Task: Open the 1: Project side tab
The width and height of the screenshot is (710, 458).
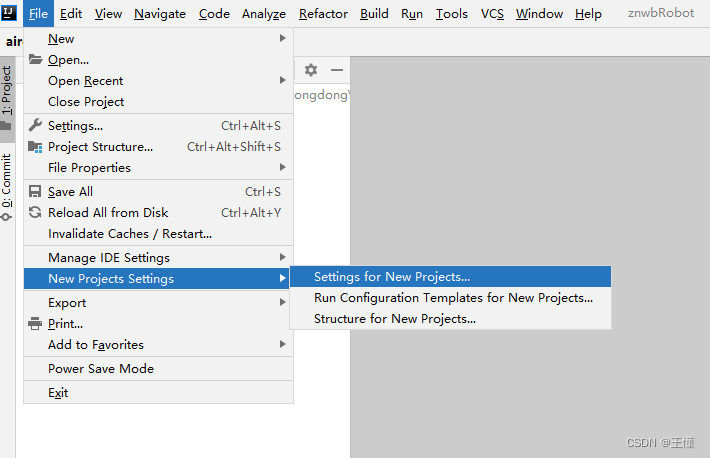Action: click(7, 100)
